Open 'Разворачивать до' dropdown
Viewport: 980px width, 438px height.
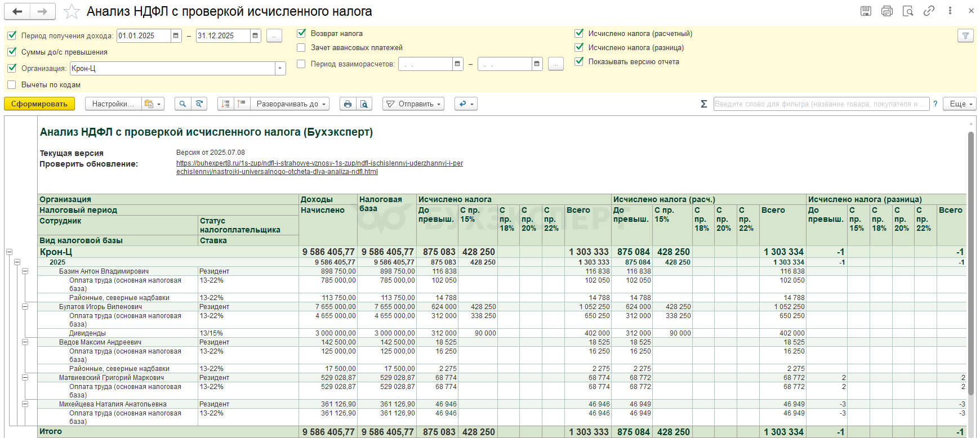291,104
